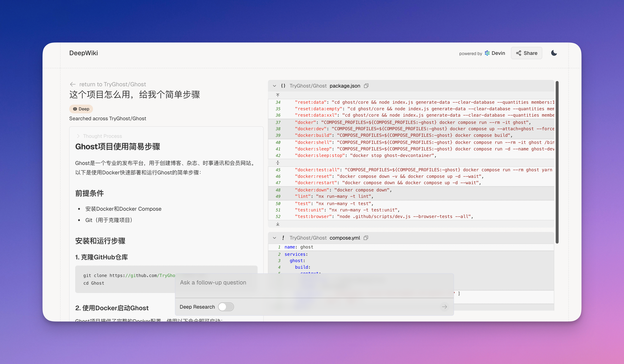This screenshot has width=624, height=364.
Task: Open the DeepWiki home link
Action: pyautogui.click(x=83, y=53)
